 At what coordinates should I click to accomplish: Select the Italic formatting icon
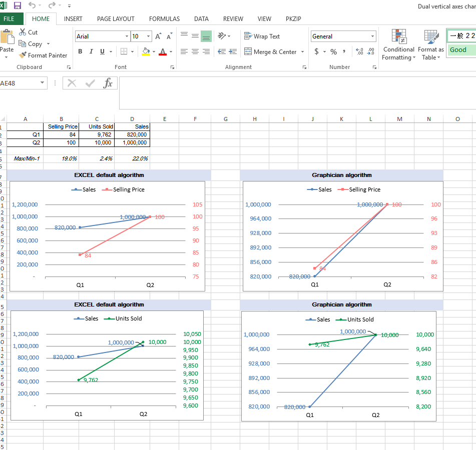tap(90, 51)
